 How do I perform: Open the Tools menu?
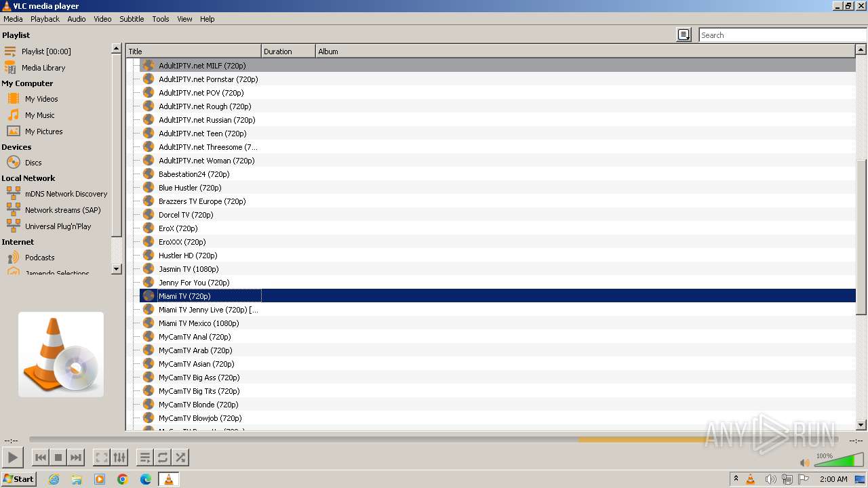point(161,19)
